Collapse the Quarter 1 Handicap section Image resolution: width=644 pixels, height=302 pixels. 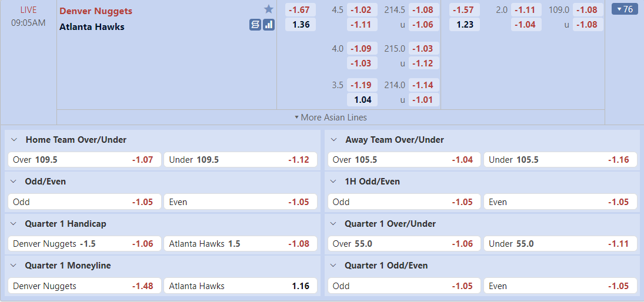coord(14,224)
